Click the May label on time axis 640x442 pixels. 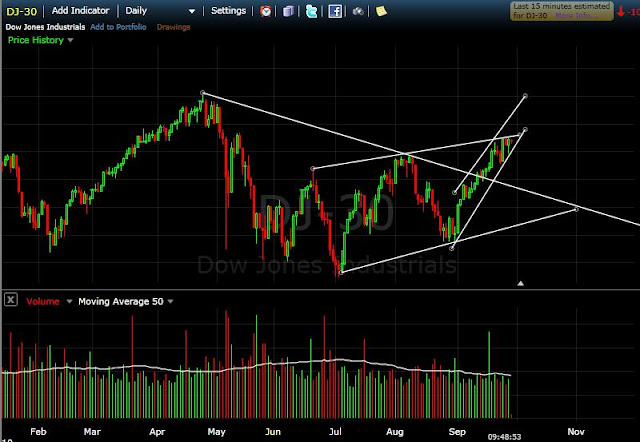pyautogui.click(x=216, y=431)
